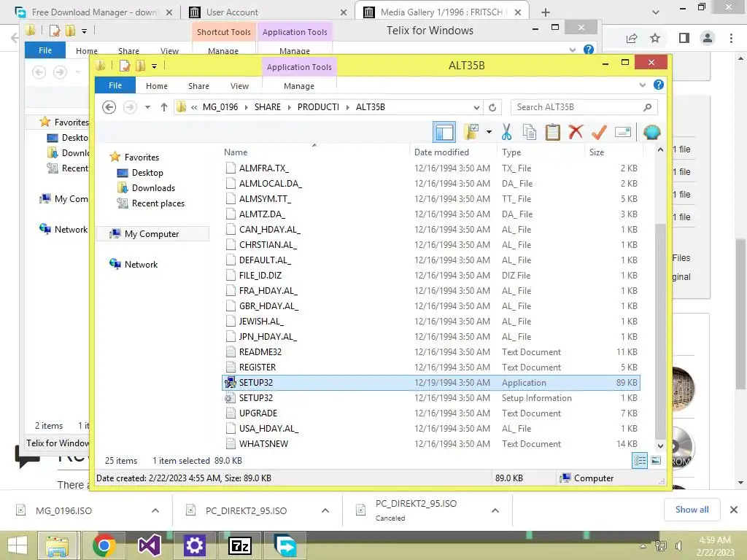747x560 pixels.
Task: Sort by the Type column header
Action: tap(541, 152)
